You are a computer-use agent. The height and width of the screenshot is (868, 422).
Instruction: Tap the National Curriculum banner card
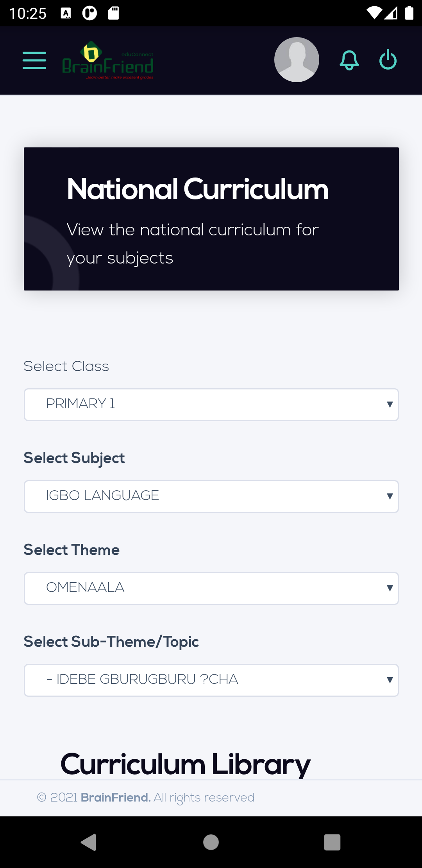click(x=211, y=219)
